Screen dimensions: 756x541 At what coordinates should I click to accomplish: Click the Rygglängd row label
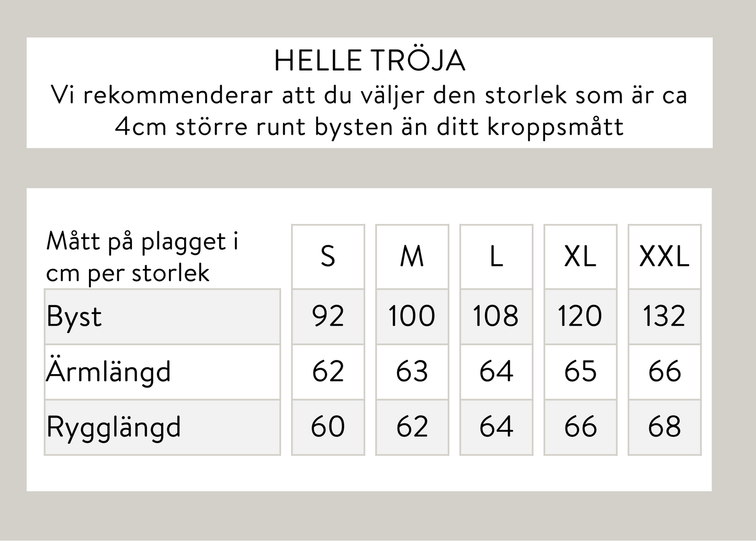(114, 427)
